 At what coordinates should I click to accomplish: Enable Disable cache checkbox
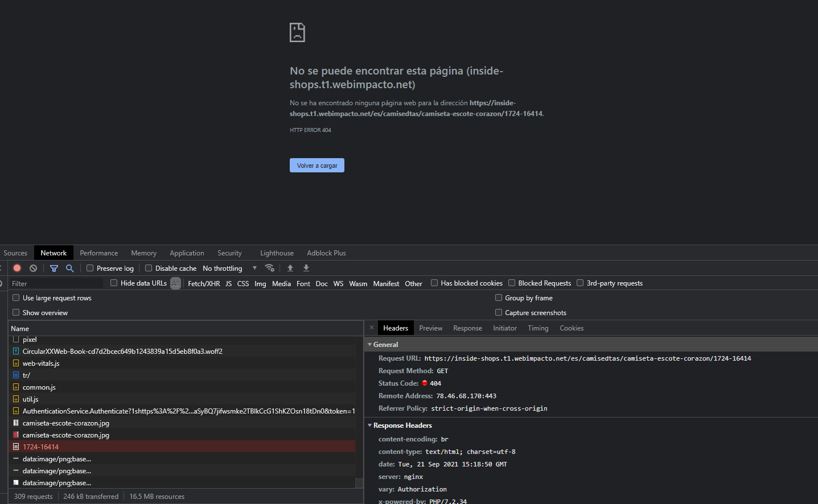pyautogui.click(x=149, y=268)
